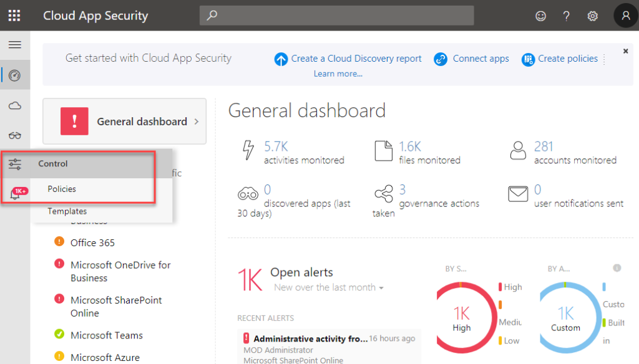This screenshot has width=639, height=364.
Task: Open the feedback smiley icon
Action: (x=540, y=16)
